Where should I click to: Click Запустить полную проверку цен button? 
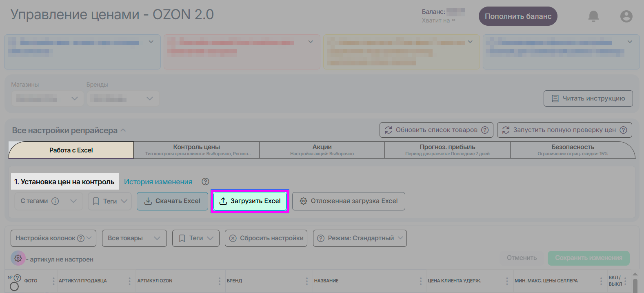click(564, 130)
